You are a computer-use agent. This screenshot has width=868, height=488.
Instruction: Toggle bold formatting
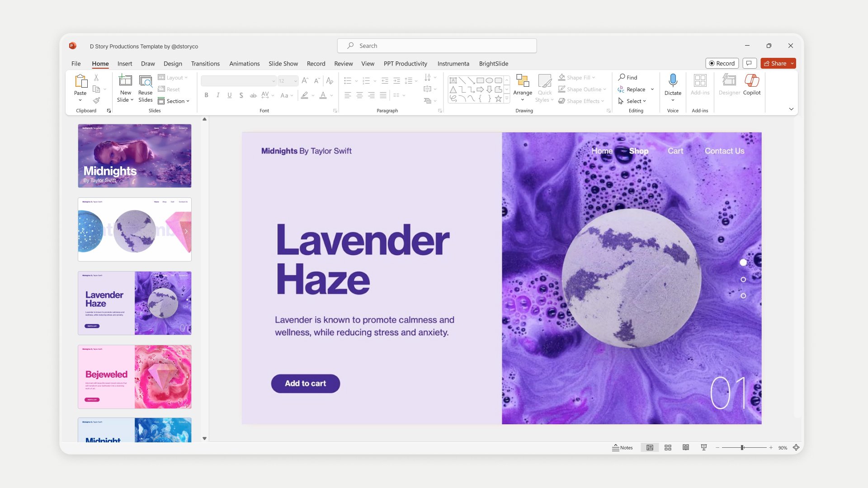tap(206, 95)
